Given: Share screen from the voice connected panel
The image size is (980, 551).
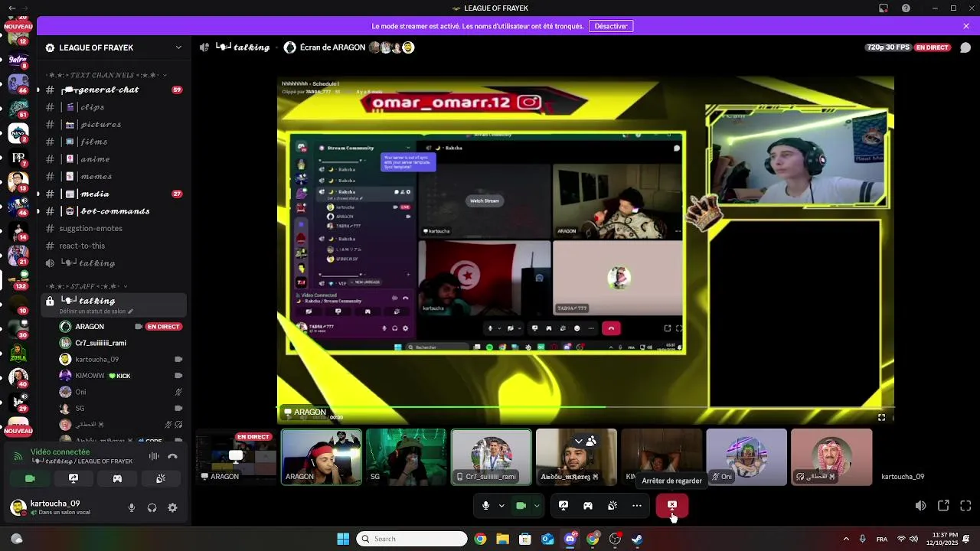Looking at the screenshot, I should pyautogui.click(x=73, y=478).
